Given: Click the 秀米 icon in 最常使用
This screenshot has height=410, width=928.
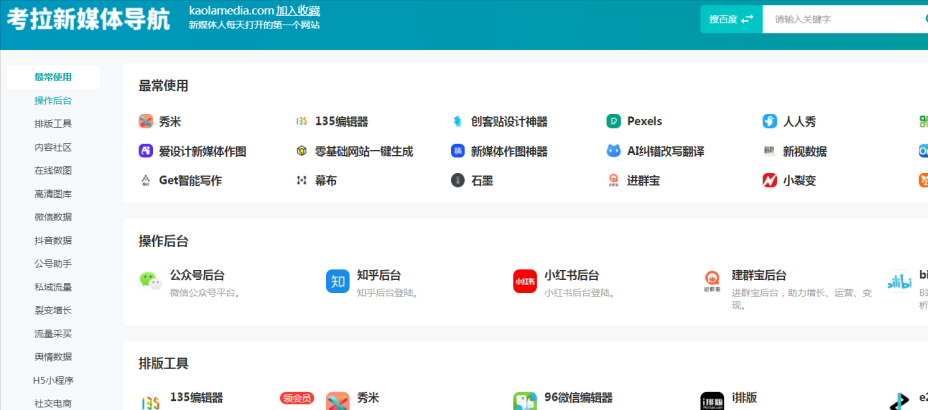Looking at the screenshot, I should pos(146,121).
